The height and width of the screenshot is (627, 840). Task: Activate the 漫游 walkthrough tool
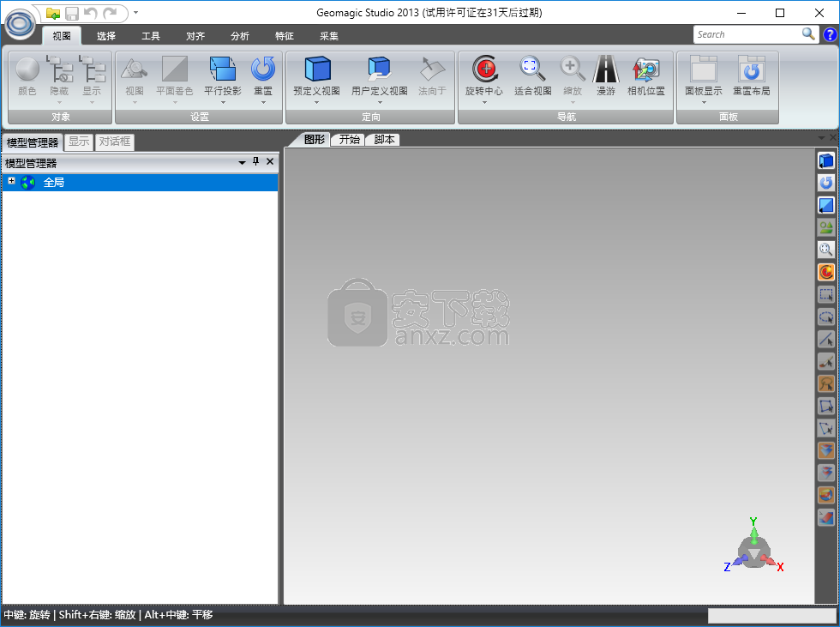(x=606, y=76)
